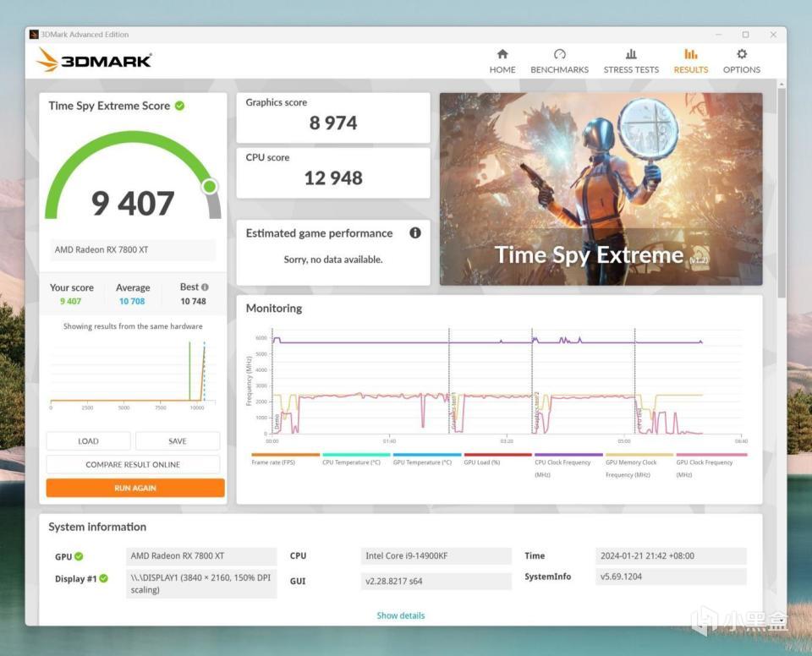The height and width of the screenshot is (656, 812).
Task: Click the Time value 2024-01-21 21:42
Action: pos(671,556)
